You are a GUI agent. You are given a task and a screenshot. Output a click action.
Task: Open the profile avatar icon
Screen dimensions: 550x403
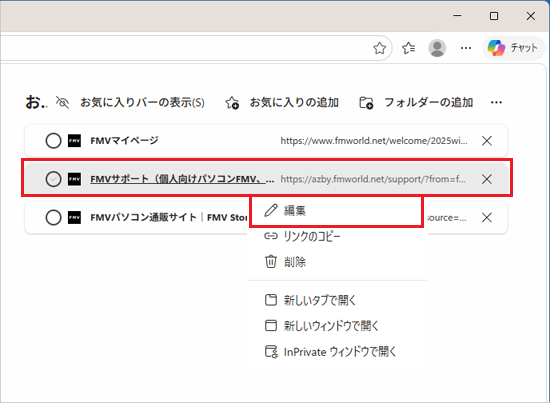pyautogui.click(x=437, y=48)
